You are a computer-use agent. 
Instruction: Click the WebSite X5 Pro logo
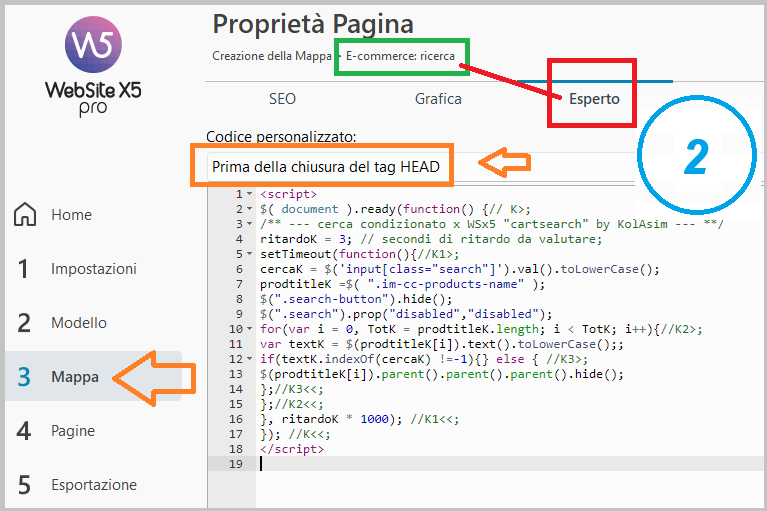point(93,66)
